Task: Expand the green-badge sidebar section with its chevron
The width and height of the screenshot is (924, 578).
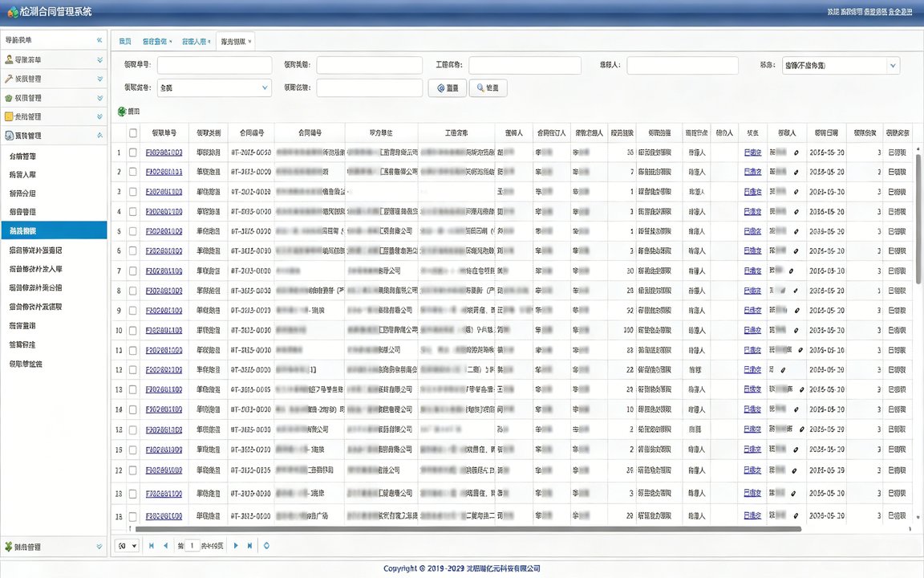Action: coord(99,98)
